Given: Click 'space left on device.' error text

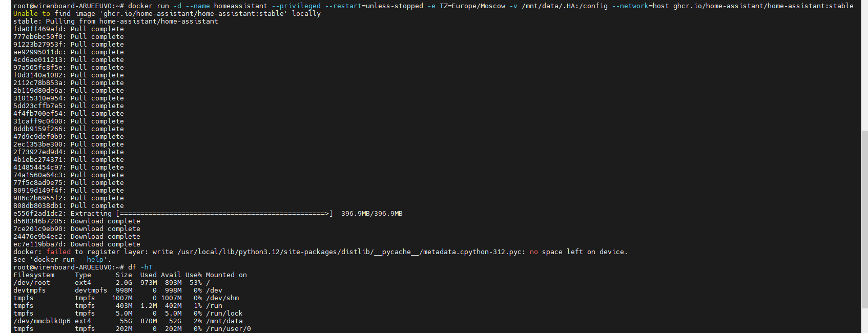Looking at the screenshot, I should (x=585, y=252).
